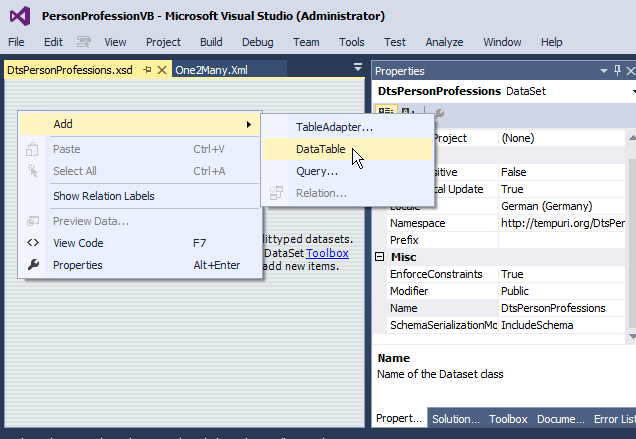Click the Namespace value field
Screen dimensions: 636x439
tap(562, 223)
